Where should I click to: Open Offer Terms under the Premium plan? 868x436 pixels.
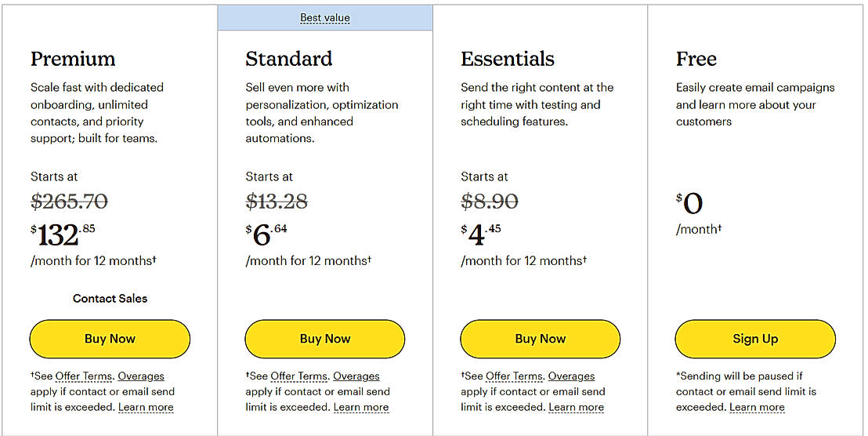84,376
